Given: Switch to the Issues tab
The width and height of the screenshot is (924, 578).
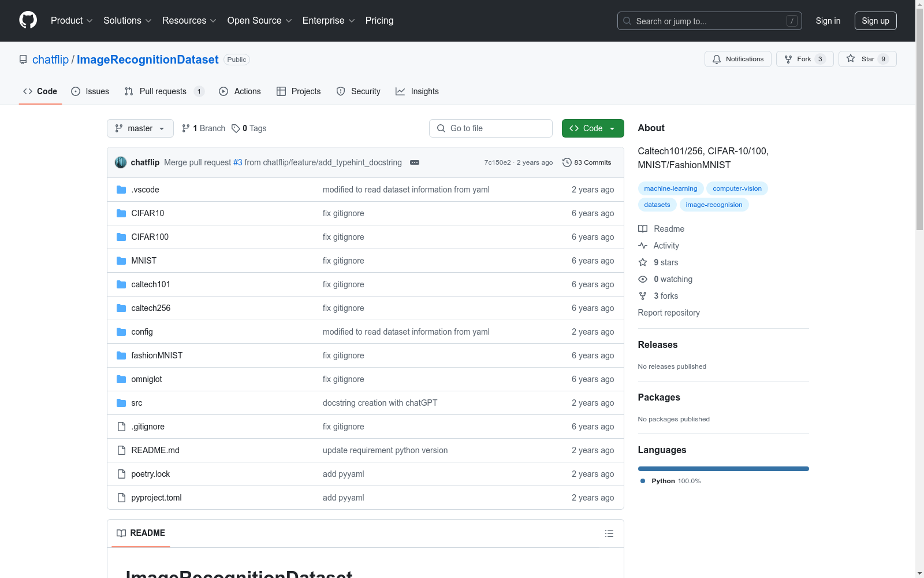Looking at the screenshot, I should point(90,91).
